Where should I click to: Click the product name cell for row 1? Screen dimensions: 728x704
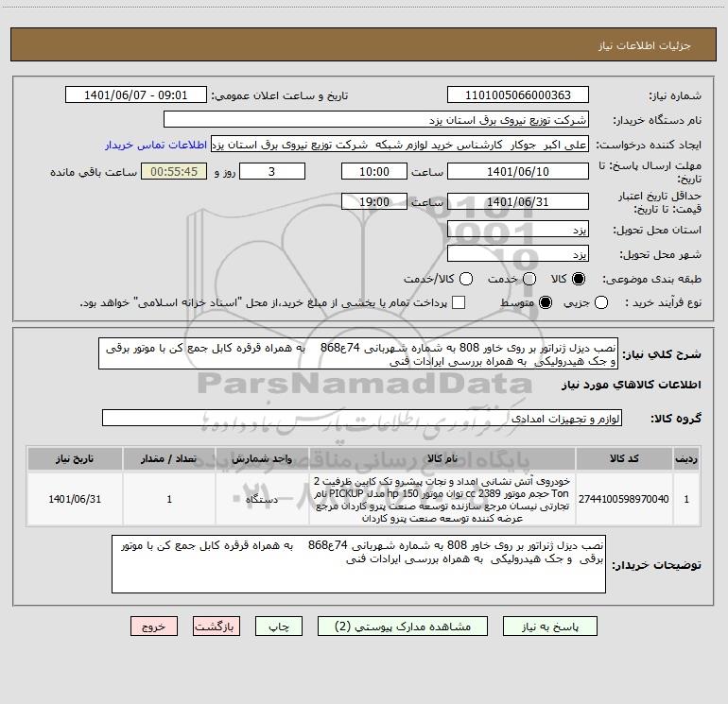(442, 499)
